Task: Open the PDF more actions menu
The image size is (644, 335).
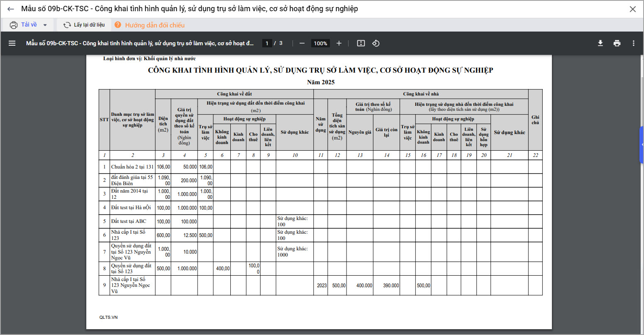Action: click(634, 43)
